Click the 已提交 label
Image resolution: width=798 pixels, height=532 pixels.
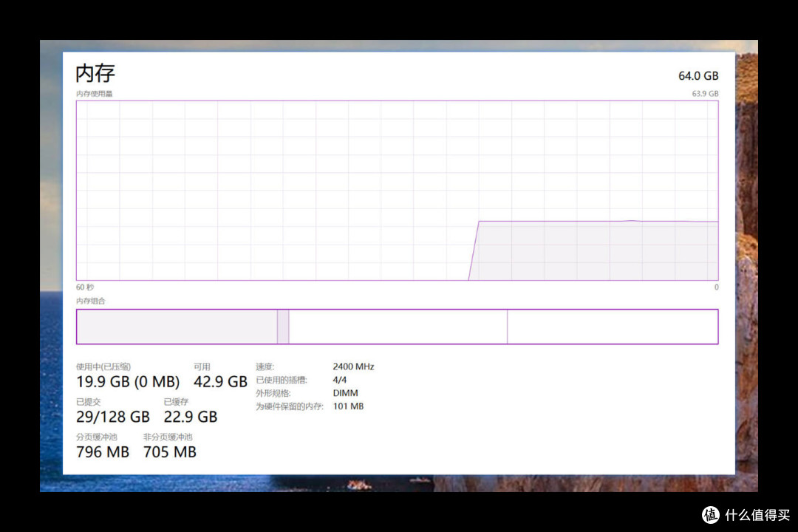(x=88, y=402)
